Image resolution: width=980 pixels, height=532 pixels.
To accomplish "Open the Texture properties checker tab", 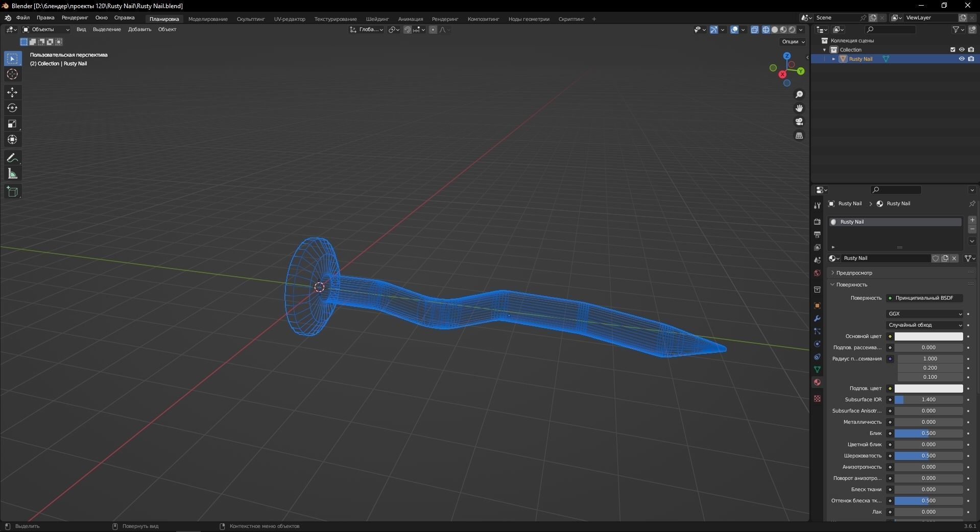I will coord(817,398).
